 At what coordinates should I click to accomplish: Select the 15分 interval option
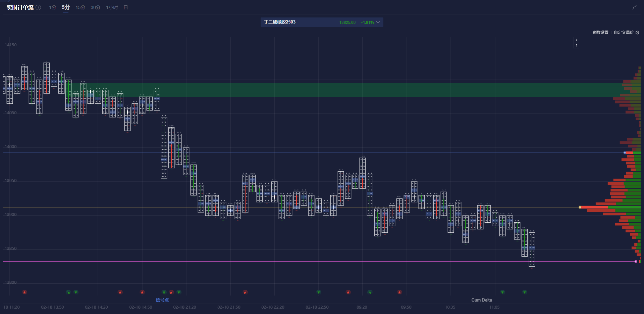(80, 7)
